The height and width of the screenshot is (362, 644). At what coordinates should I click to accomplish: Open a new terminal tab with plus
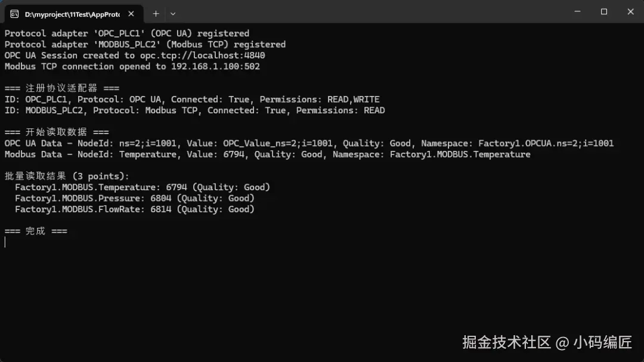tap(156, 13)
